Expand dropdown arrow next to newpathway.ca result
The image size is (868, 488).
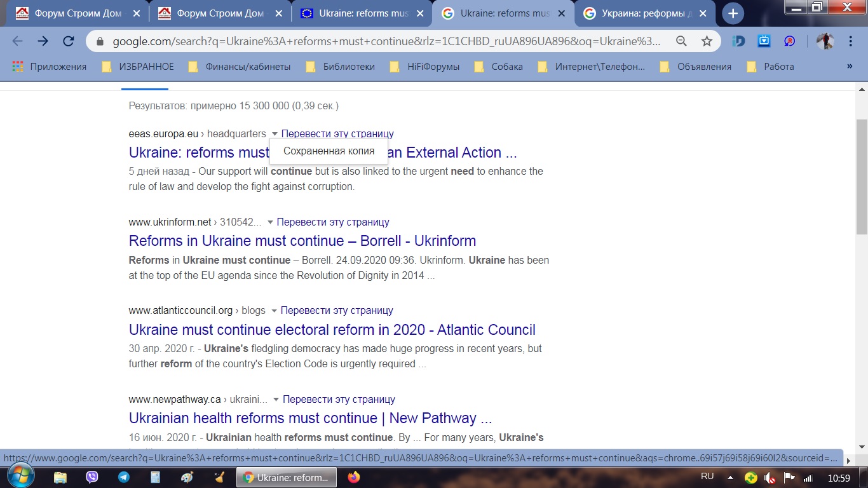click(x=276, y=400)
